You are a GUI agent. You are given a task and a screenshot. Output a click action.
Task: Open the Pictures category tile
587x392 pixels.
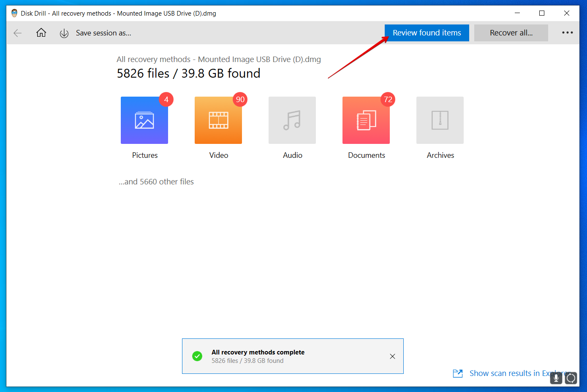[144, 120]
